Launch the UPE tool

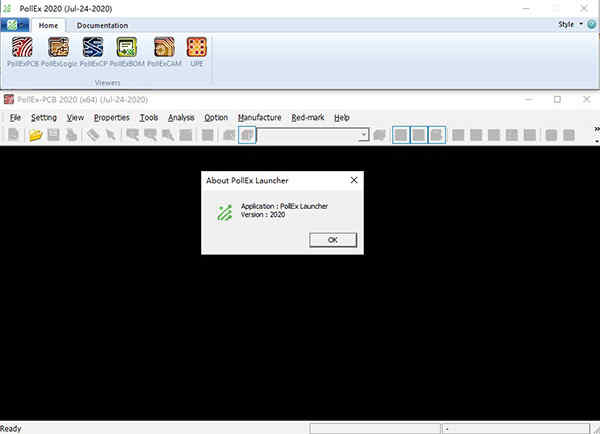pos(196,52)
